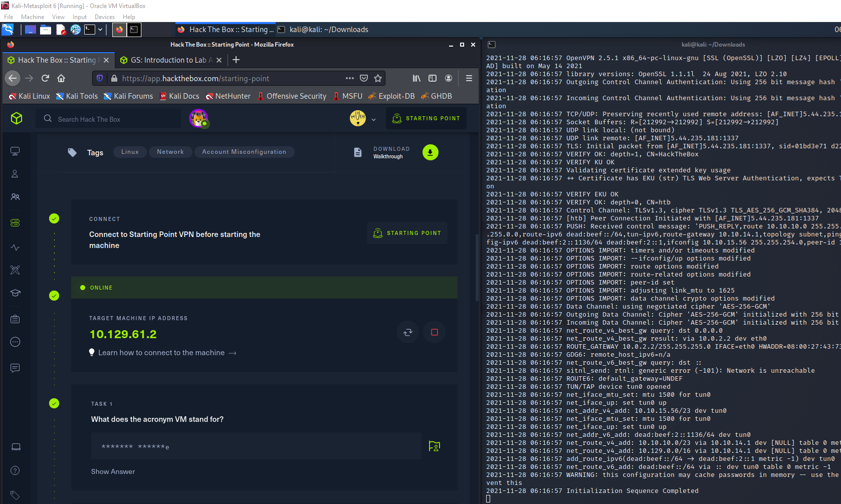Click the fox avatar next to search
Screen dimensions: 841x504
coord(198,119)
